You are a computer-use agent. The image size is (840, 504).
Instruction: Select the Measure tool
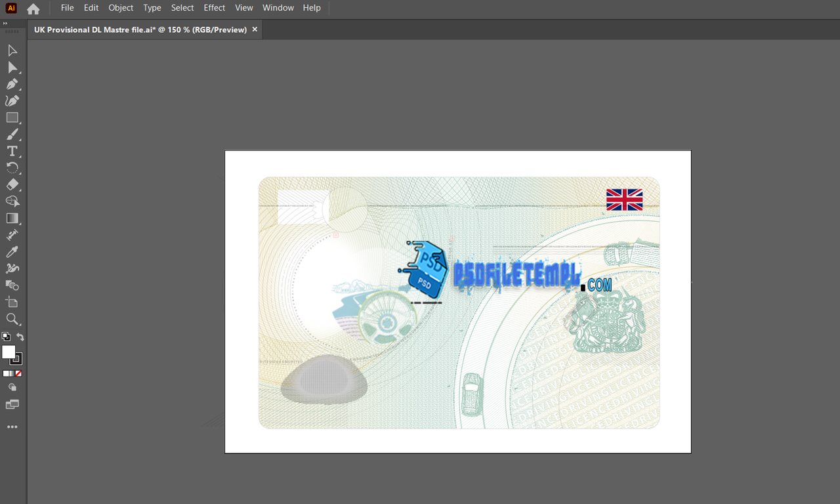[12, 235]
